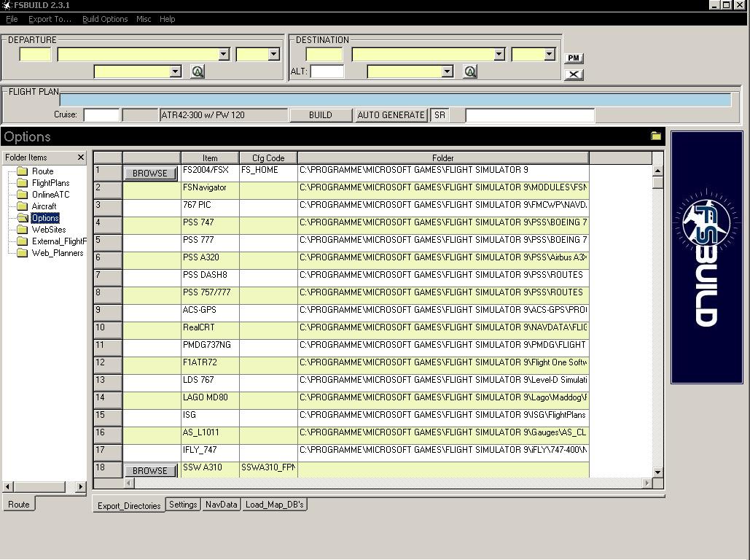
Task: Click the X clear button beside destination
Action: coord(574,74)
